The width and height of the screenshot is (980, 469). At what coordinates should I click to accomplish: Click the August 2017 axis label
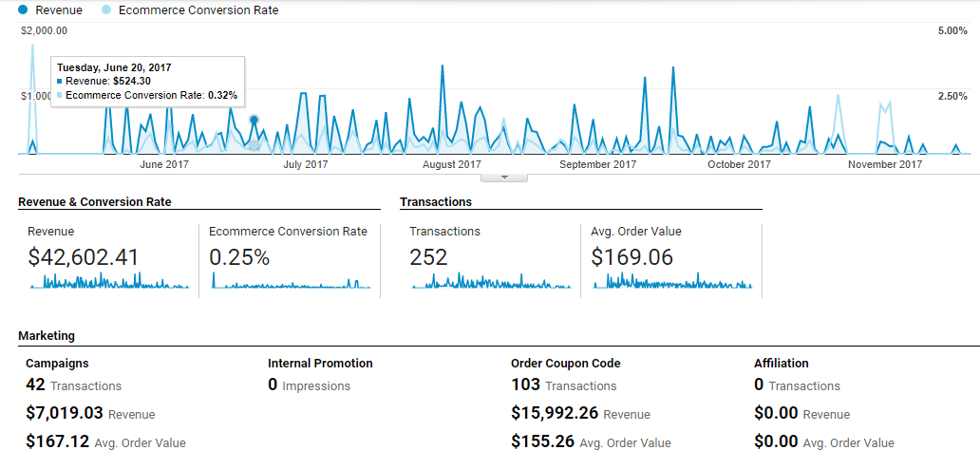coord(451,164)
